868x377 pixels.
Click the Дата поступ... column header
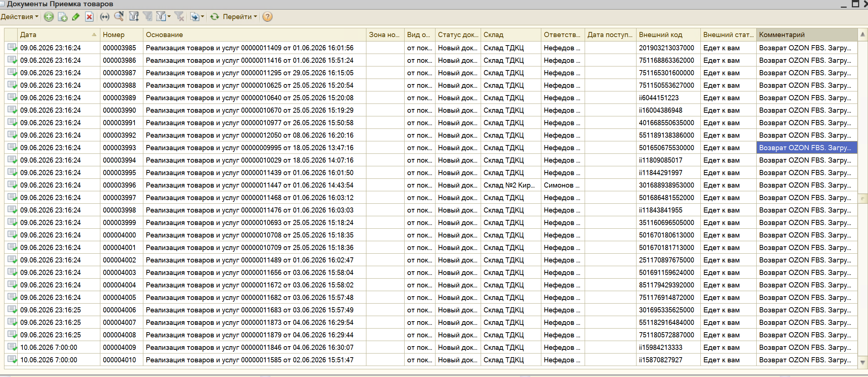[610, 35]
